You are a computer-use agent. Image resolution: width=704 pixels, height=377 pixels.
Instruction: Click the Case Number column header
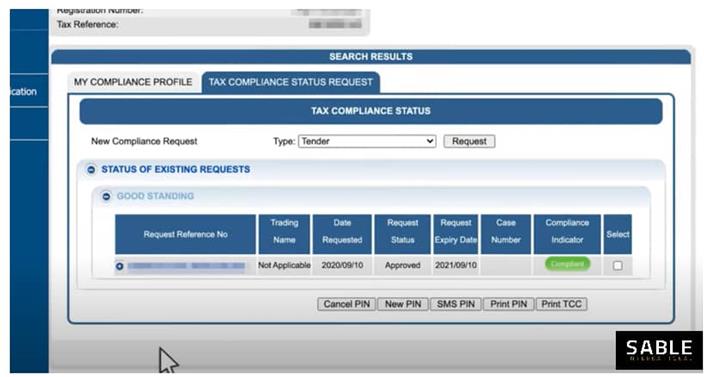[x=506, y=234]
